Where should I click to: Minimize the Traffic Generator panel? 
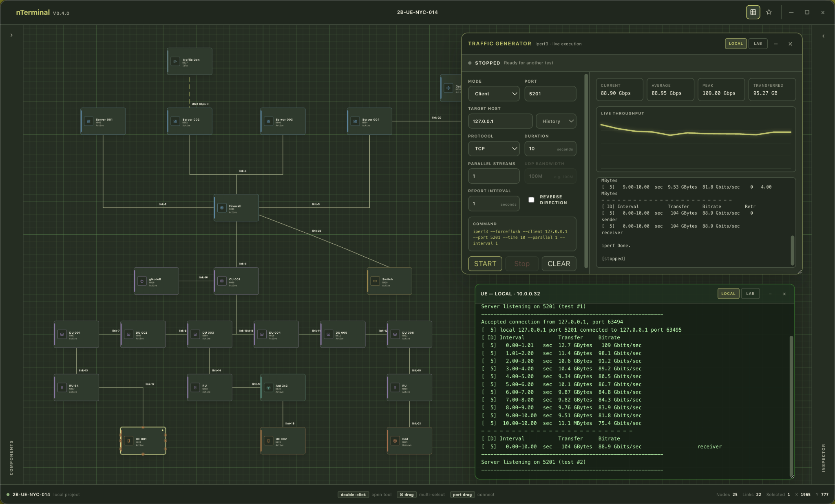pos(775,44)
